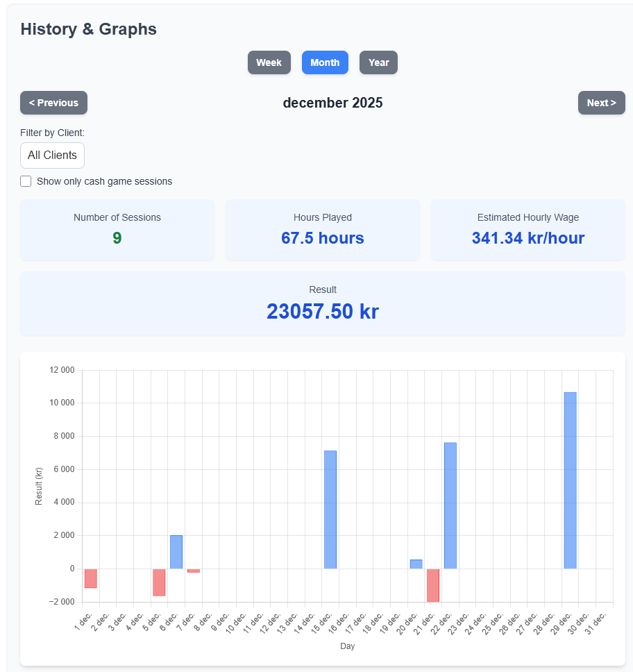Open the All Clients filter dropdown
The width and height of the screenshot is (633, 672).
click(52, 155)
